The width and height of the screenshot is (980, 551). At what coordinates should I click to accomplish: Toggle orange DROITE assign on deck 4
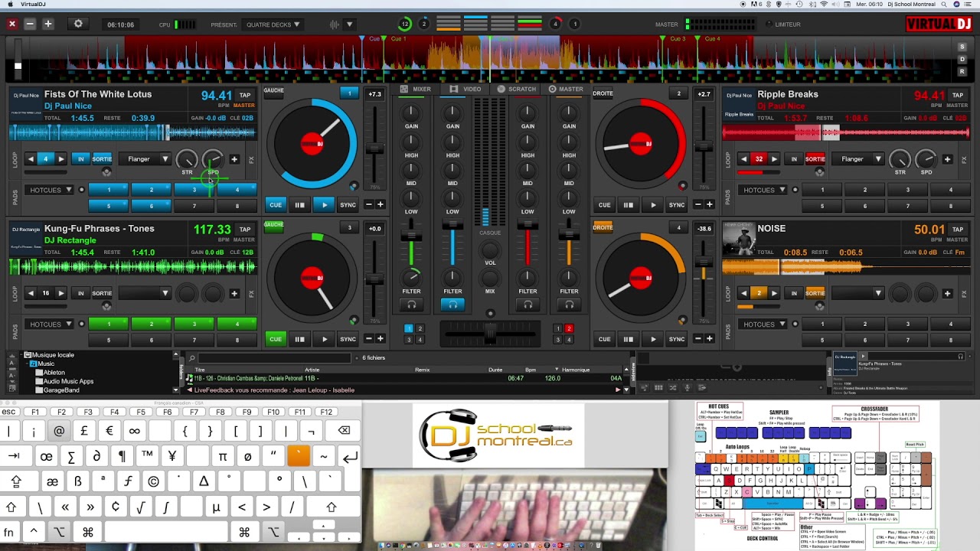603,227
